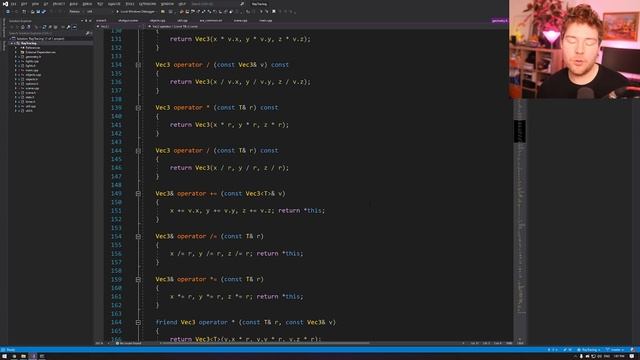Switch to the util.cpp editor tab

pyautogui.click(x=182, y=20)
